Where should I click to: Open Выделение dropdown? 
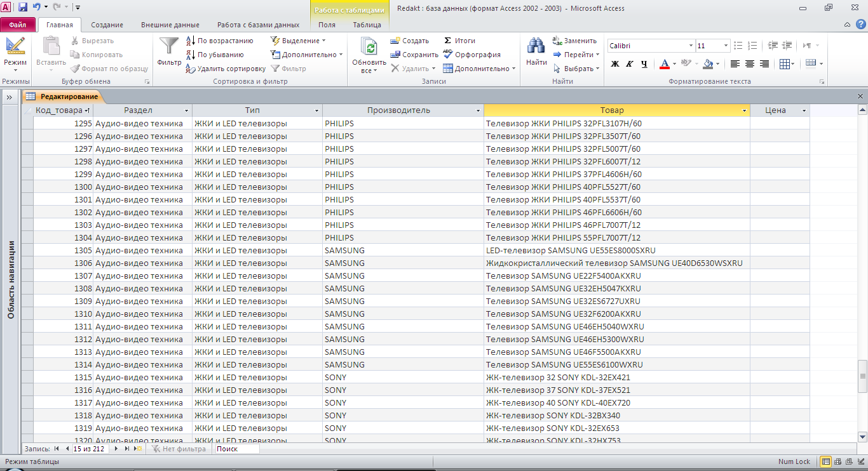pyautogui.click(x=299, y=41)
